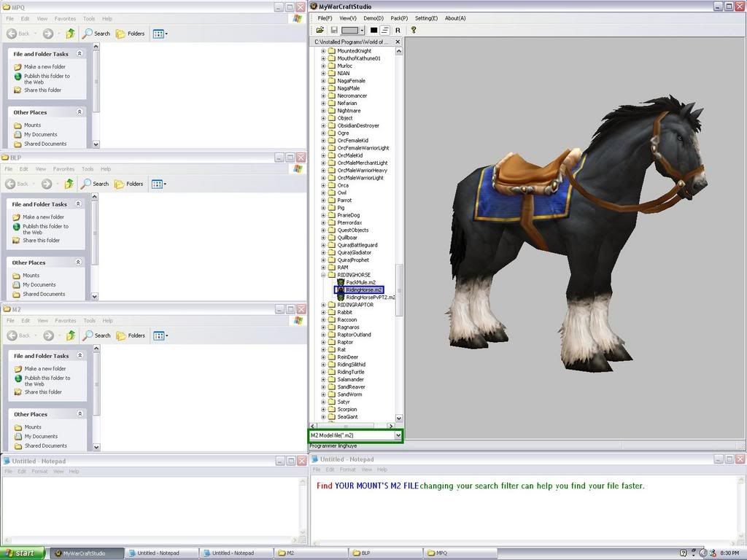Click the tree panel vertical scrollbar down arrow
The height and width of the screenshot is (560, 747).
coord(399,418)
